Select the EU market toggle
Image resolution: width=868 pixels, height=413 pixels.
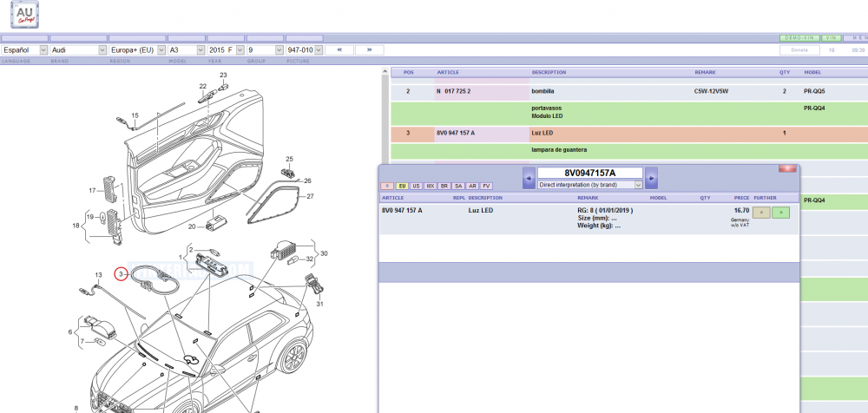click(403, 187)
